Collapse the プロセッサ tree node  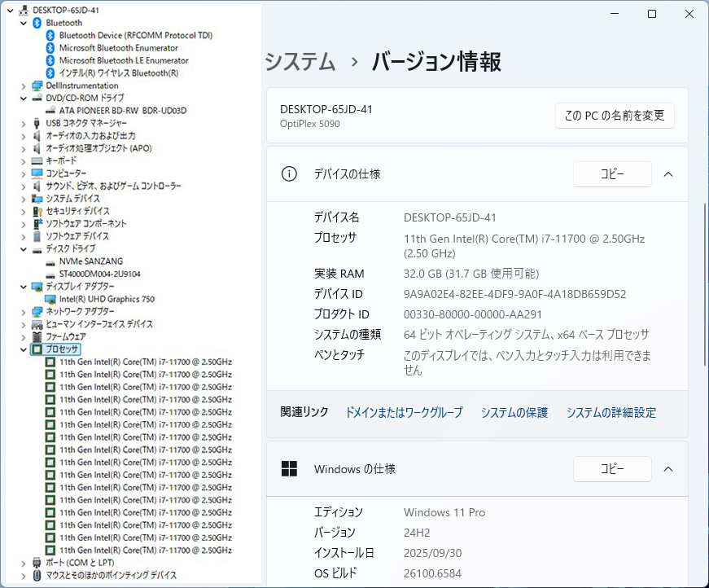click(x=23, y=349)
